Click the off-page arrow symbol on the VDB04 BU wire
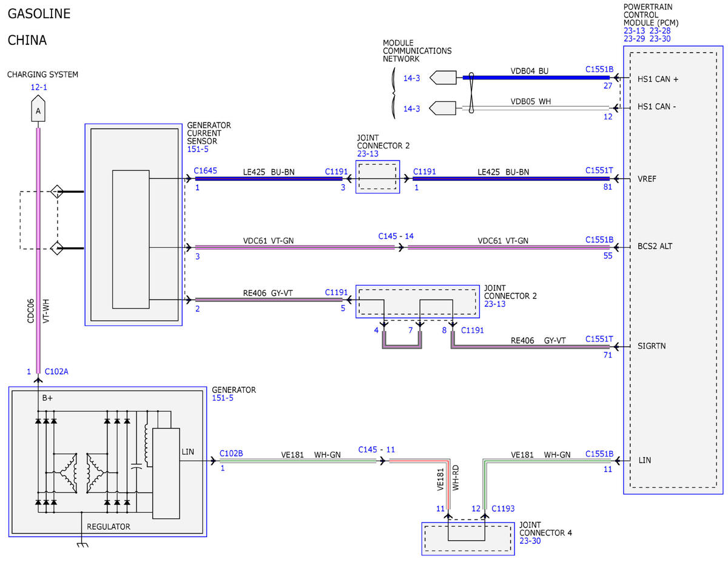Screen dimensions: 728x562 442,78
